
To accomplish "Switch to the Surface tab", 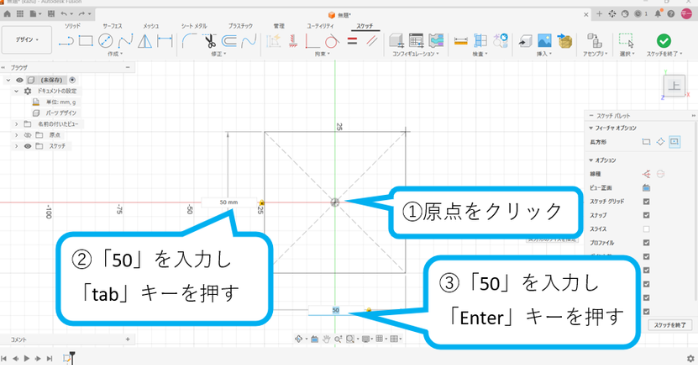I will [x=112, y=26].
